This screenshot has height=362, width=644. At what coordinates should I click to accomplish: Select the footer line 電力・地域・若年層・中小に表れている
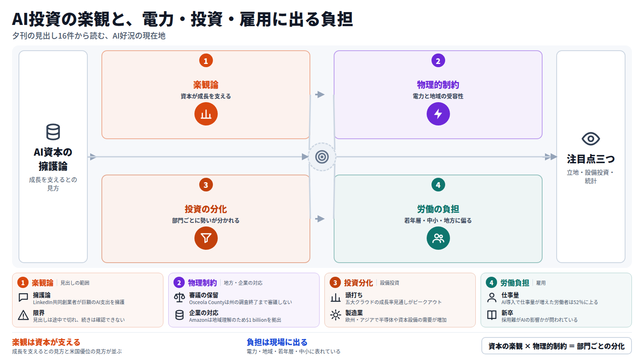point(293,352)
